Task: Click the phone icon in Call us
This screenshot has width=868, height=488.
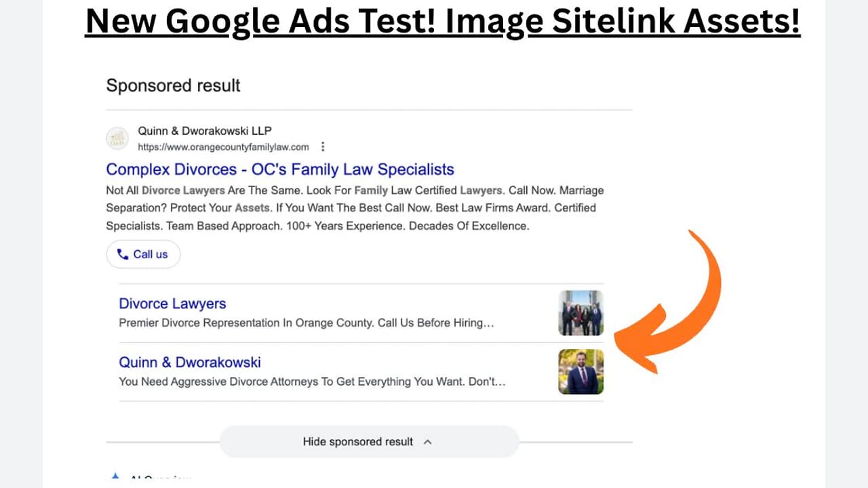Action: pos(123,254)
